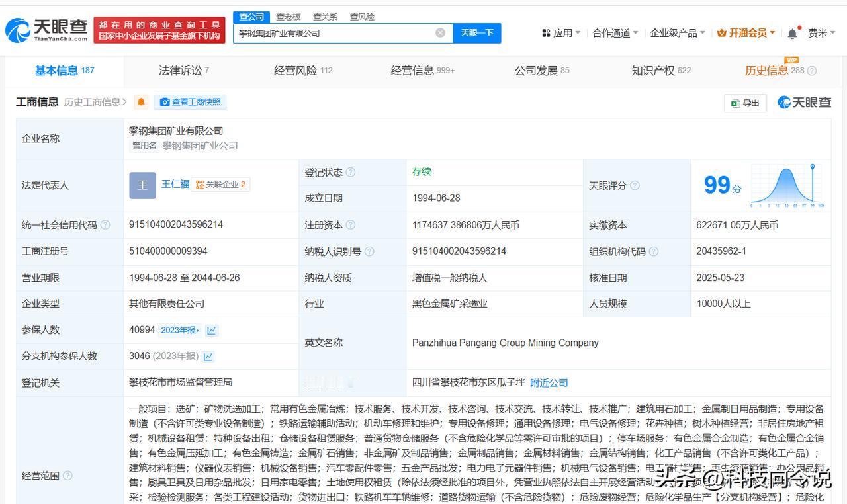Open notifications bell in header
This screenshot has height=504, width=847.
[x=792, y=33]
